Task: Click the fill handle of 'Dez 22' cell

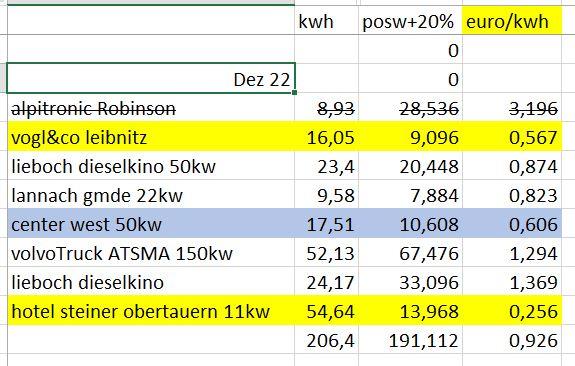Action: (x=295, y=93)
